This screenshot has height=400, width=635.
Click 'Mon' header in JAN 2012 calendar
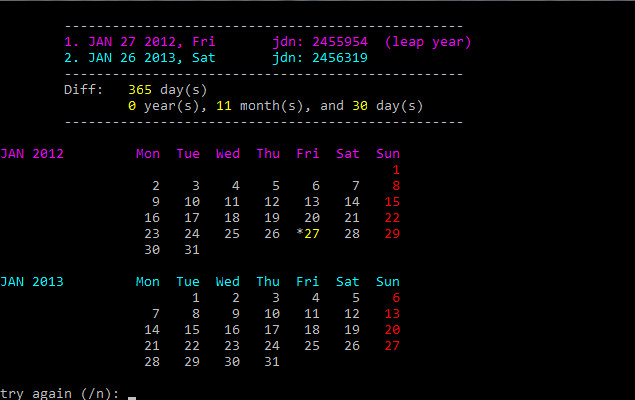point(148,154)
